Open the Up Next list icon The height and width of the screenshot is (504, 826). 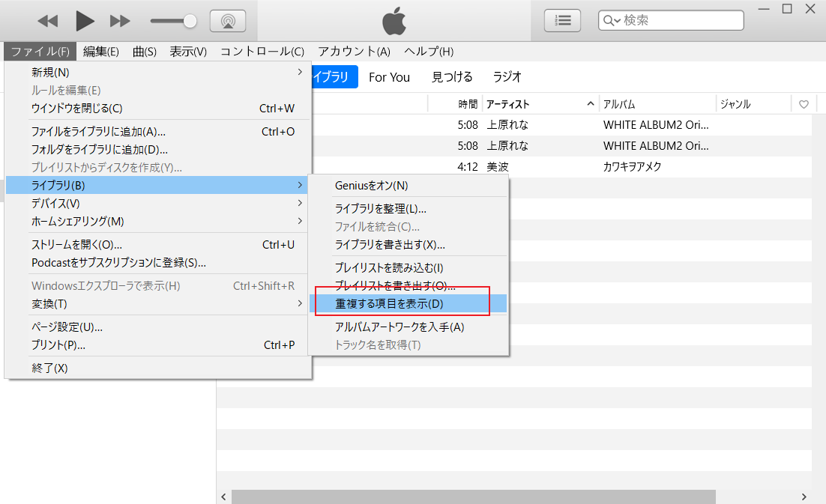coord(562,21)
